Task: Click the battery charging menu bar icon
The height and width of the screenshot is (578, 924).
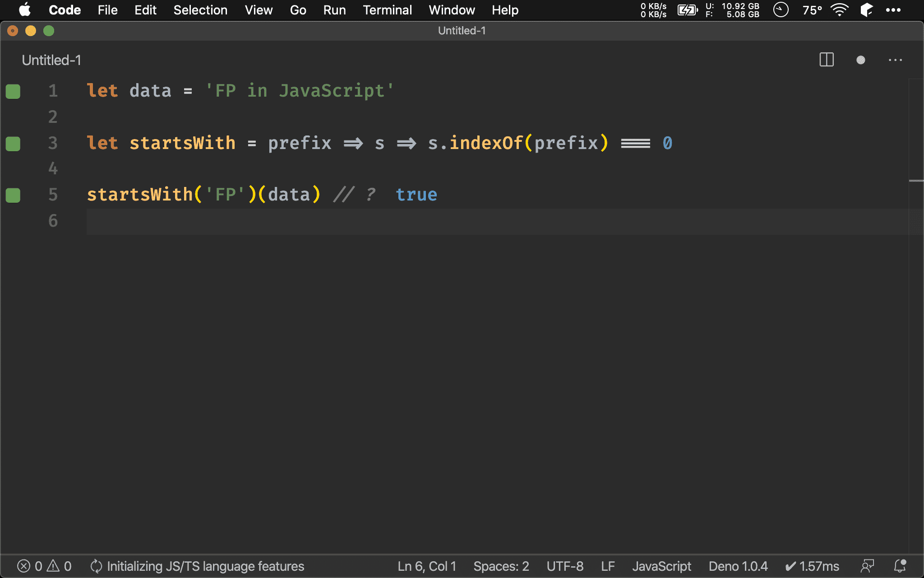Action: [x=688, y=10]
